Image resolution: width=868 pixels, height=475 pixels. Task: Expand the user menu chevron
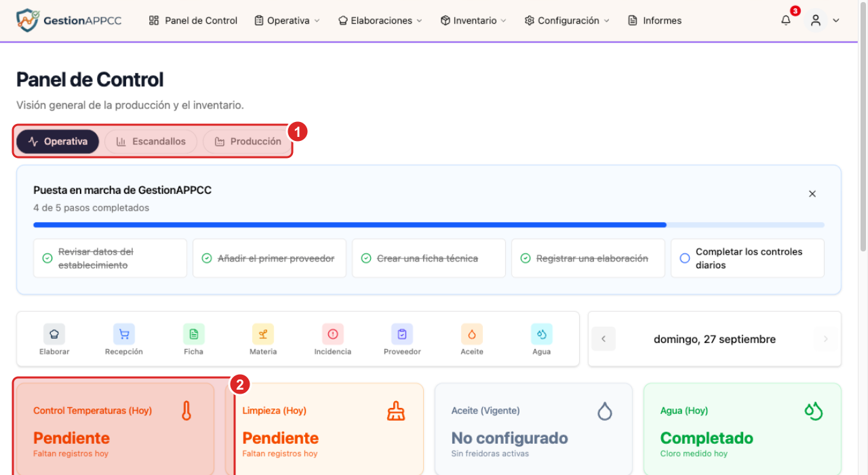coord(836,20)
